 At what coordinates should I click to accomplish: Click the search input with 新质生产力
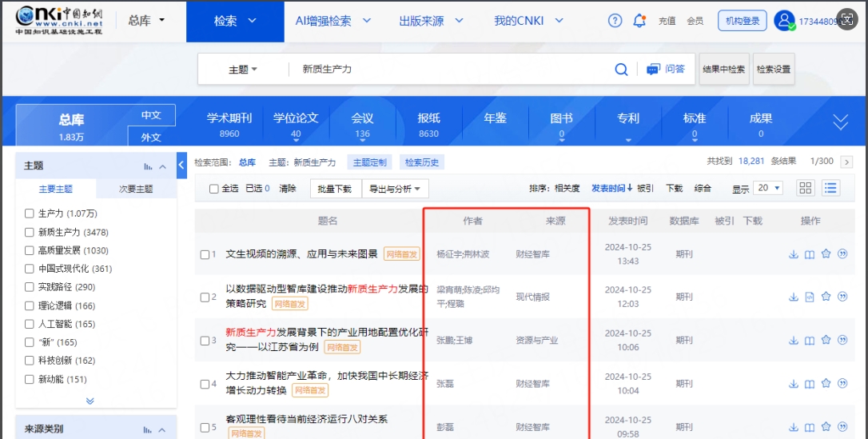(448, 70)
